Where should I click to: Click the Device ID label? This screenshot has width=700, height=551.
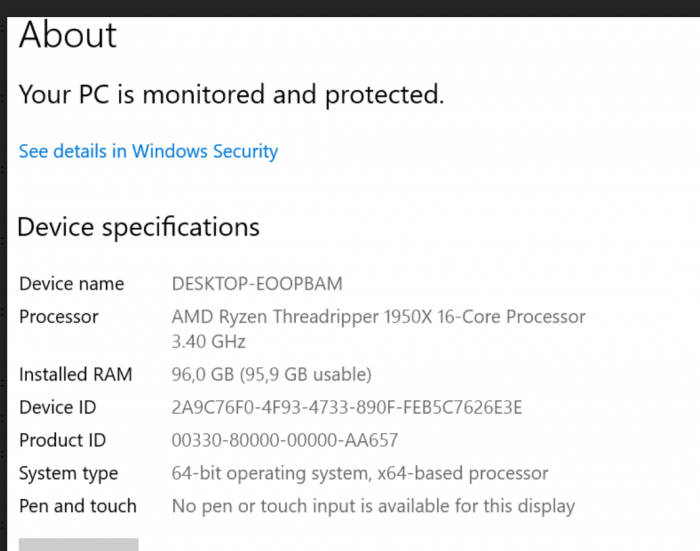58,408
